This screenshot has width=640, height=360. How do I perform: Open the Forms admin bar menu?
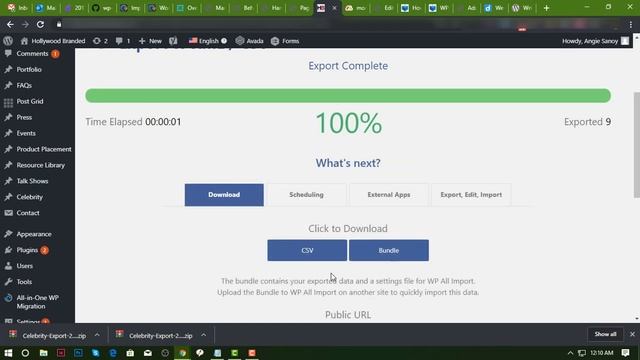(x=285, y=41)
